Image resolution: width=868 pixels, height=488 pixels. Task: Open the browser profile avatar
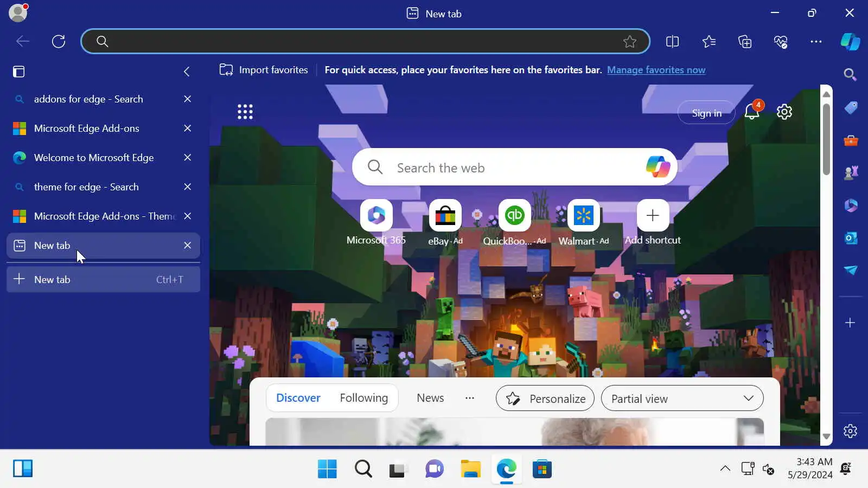point(18,13)
